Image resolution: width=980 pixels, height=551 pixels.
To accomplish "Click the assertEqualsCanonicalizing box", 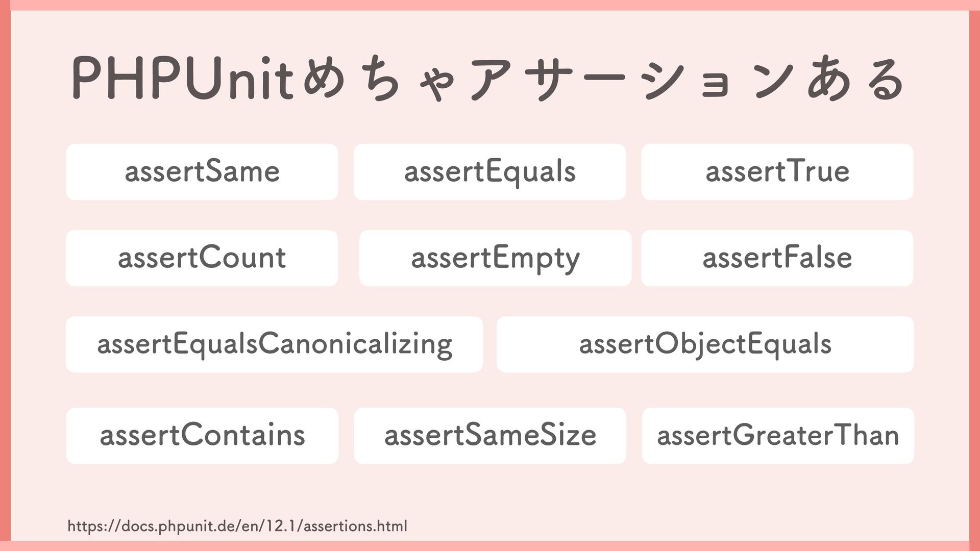I will 274,344.
